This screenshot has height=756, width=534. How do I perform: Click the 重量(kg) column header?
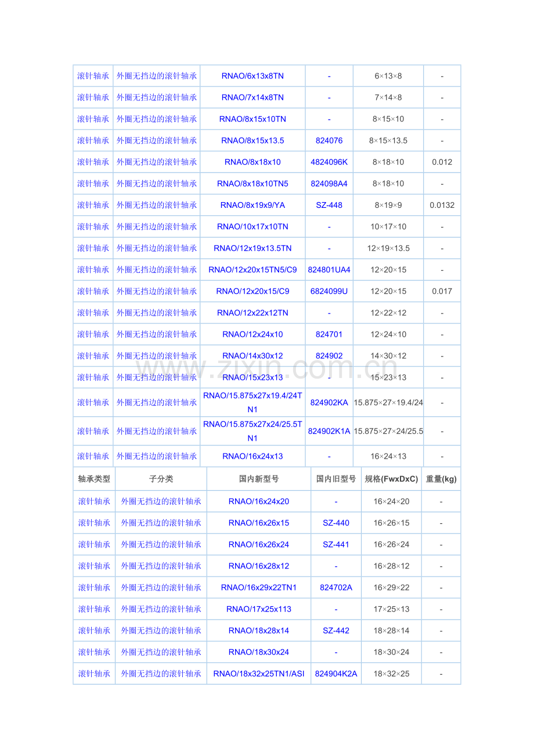441,478
